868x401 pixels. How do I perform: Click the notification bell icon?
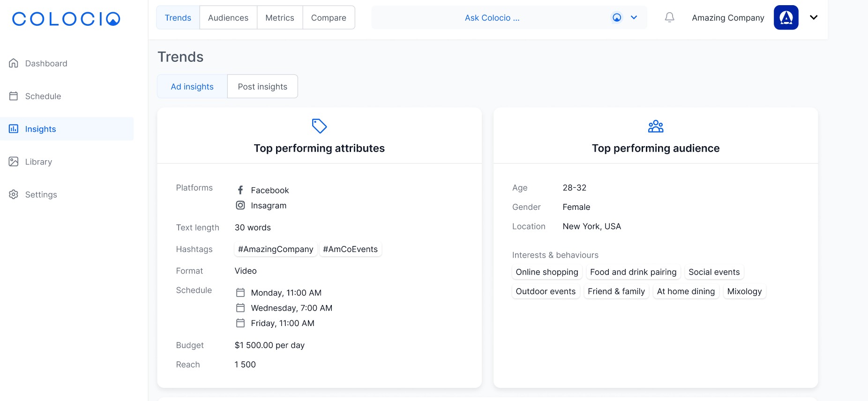click(x=669, y=18)
